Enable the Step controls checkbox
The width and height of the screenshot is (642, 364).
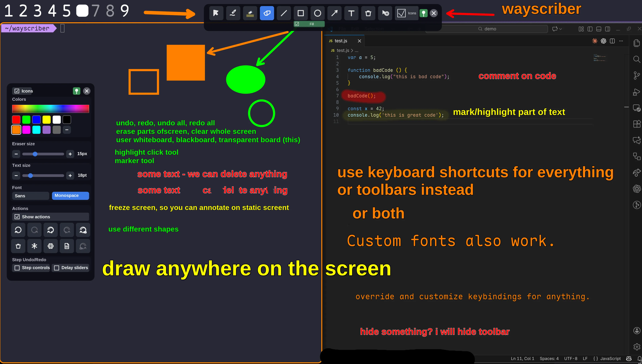(17, 267)
